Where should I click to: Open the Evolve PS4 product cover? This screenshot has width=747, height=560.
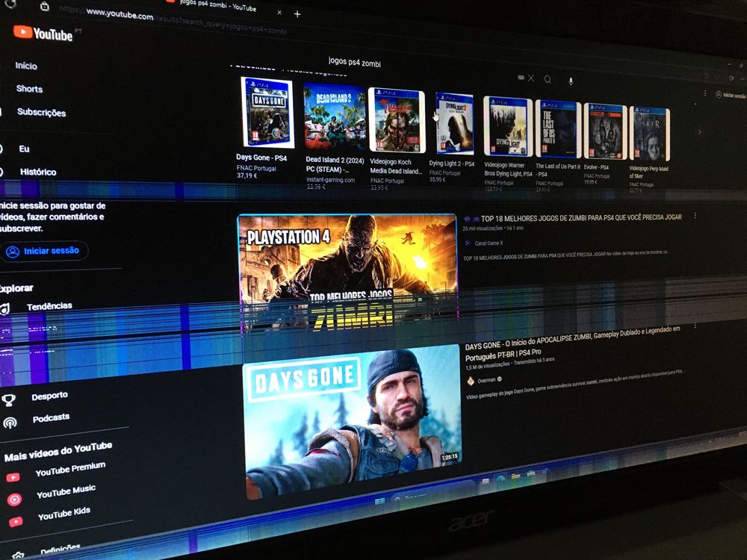605,131
